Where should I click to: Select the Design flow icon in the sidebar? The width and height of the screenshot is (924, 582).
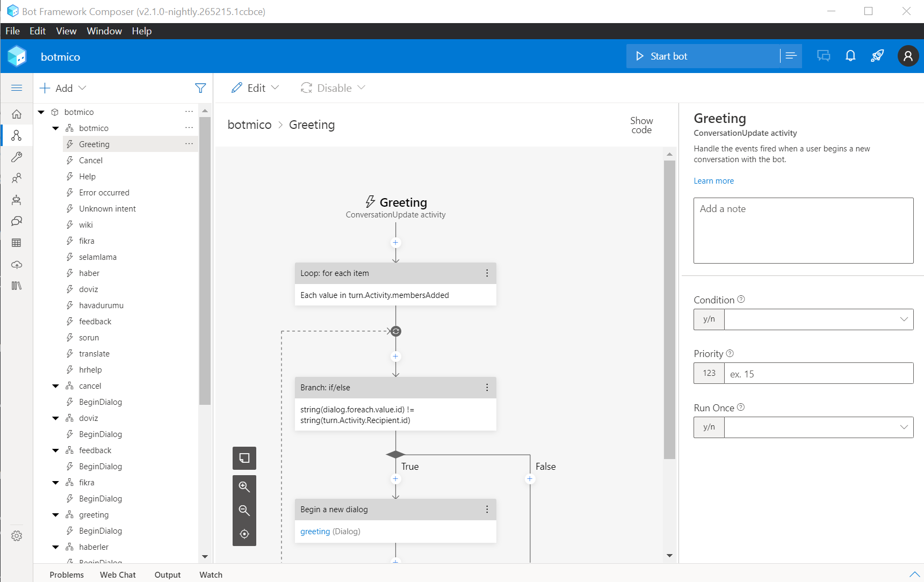[17, 135]
